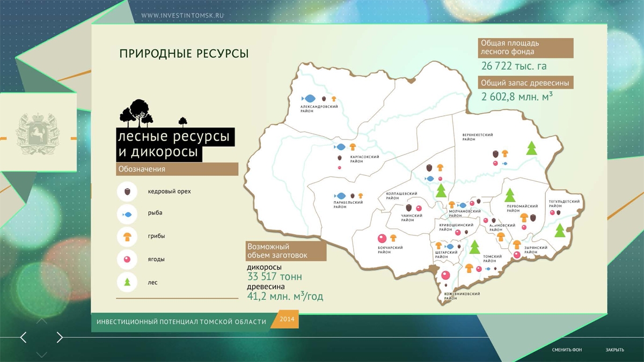This screenshot has height=362, width=644.
Task: Click the down chevron below the navigation arrows
Action: coord(41,354)
